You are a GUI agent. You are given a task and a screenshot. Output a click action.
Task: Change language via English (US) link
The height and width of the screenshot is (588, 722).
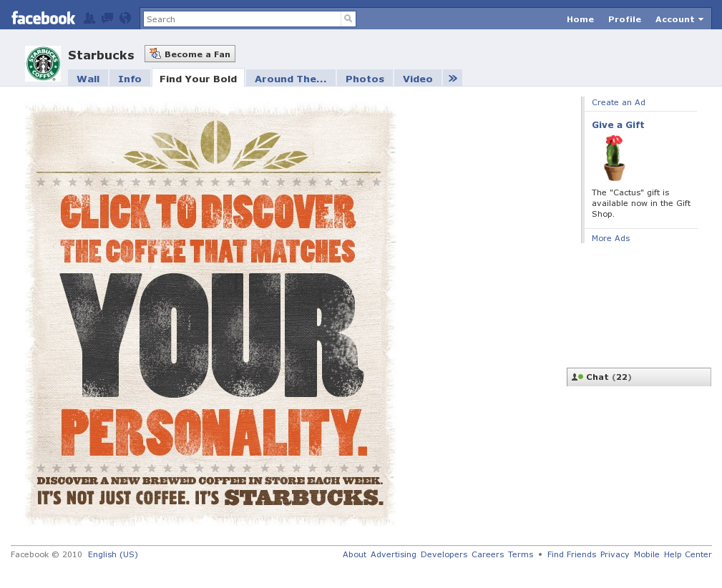[x=113, y=554]
